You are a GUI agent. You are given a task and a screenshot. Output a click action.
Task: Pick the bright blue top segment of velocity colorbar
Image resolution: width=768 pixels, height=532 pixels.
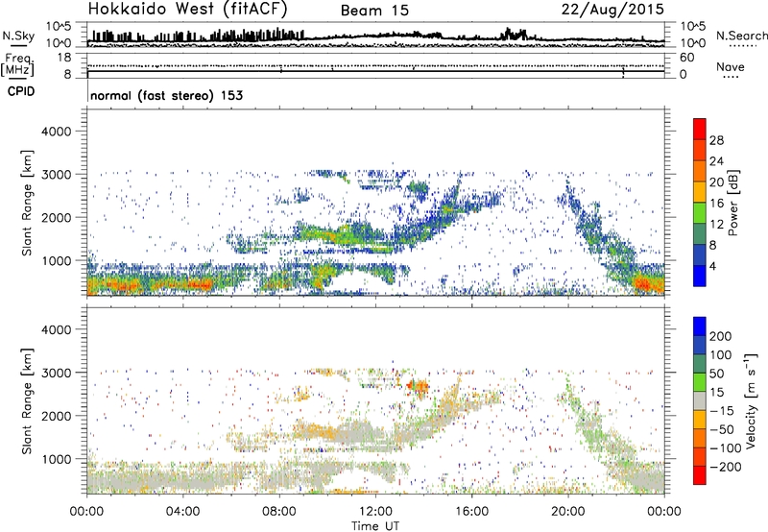coord(700,326)
